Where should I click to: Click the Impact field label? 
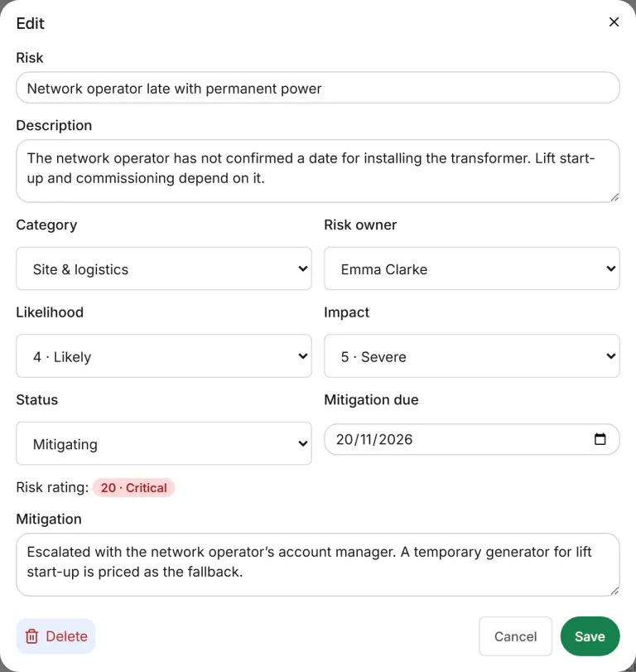346,312
